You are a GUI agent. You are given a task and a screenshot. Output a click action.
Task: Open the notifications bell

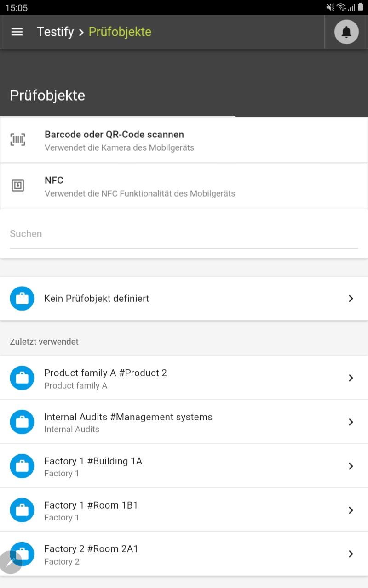point(346,32)
